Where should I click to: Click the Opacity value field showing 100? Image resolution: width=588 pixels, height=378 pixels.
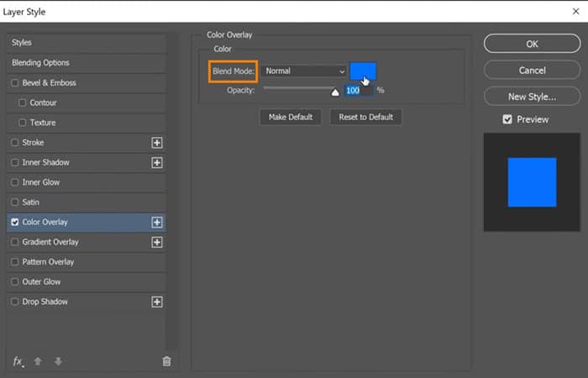click(359, 91)
